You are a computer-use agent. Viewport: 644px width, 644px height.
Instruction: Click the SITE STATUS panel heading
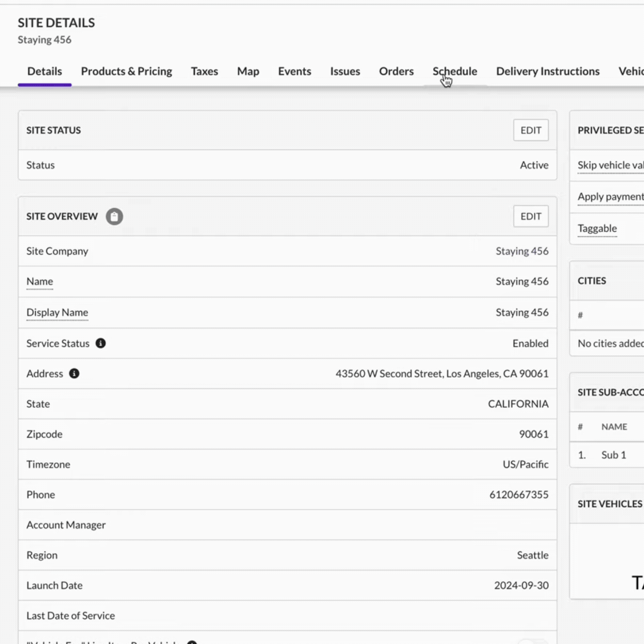[54, 130]
